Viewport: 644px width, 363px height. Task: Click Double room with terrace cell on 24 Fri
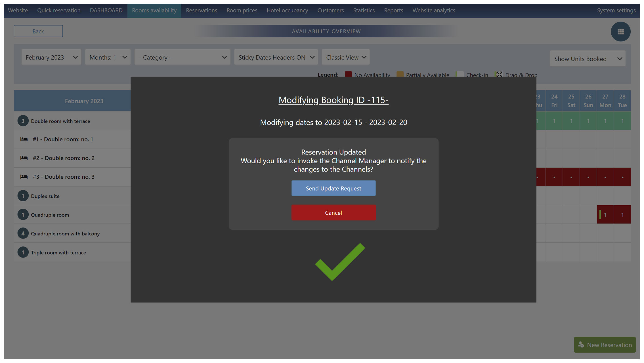click(554, 121)
